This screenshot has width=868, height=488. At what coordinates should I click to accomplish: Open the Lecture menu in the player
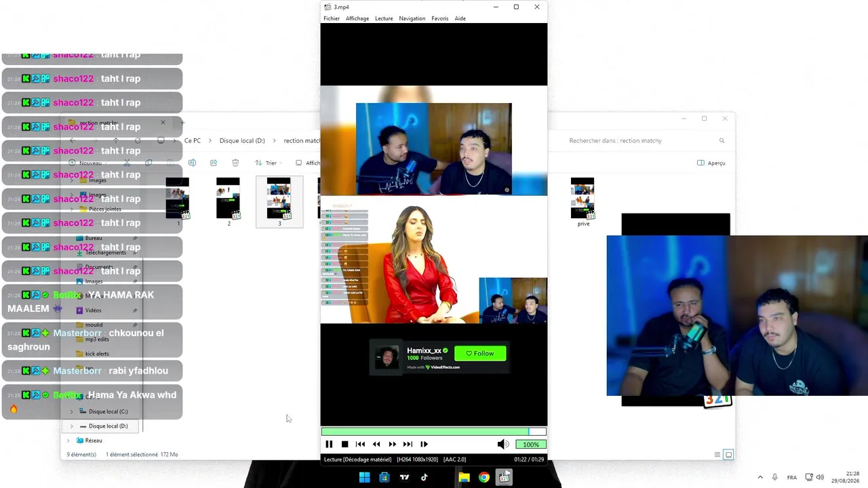[384, 18]
